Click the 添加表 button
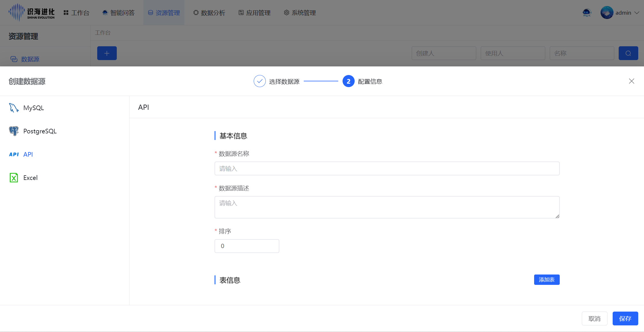 547,280
